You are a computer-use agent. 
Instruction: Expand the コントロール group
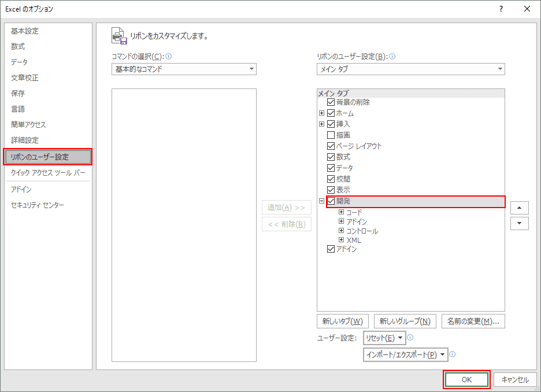(341, 231)
